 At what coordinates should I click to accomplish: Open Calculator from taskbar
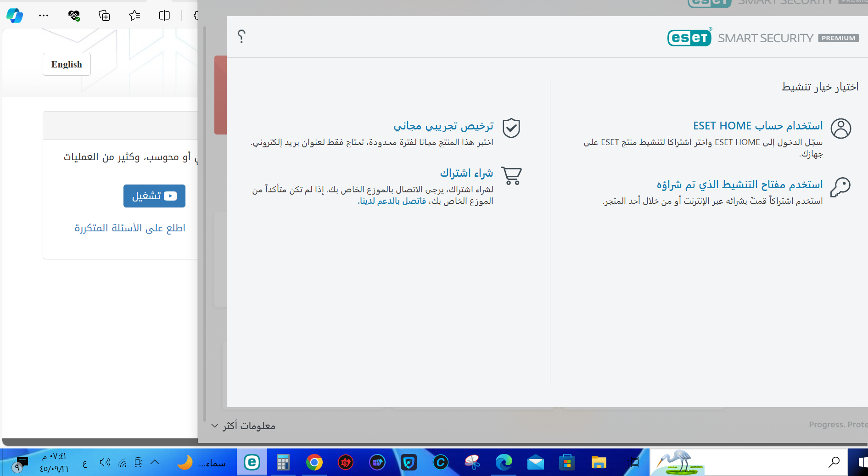(x=283, y=462)
